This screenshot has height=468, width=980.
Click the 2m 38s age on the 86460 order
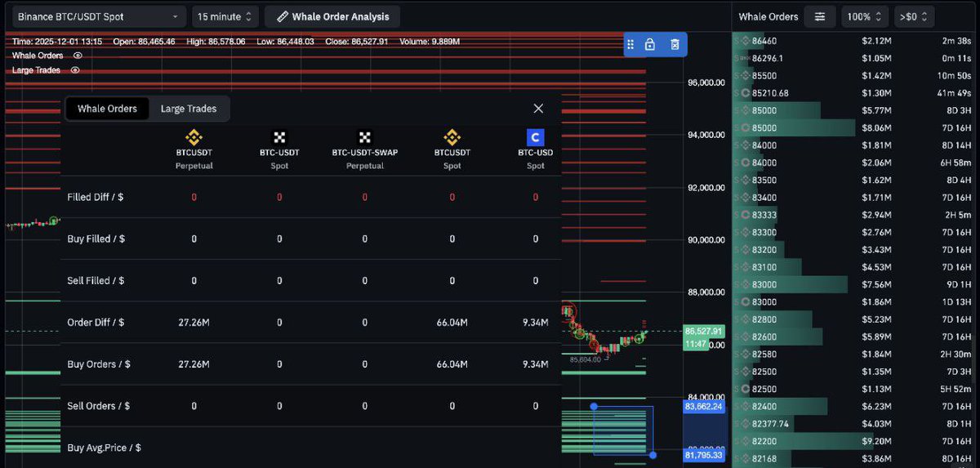point(955,41)
